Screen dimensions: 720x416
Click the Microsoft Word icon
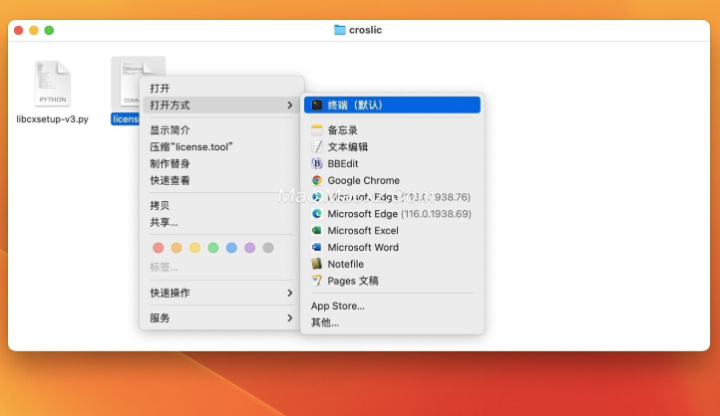tap(317, 247)
